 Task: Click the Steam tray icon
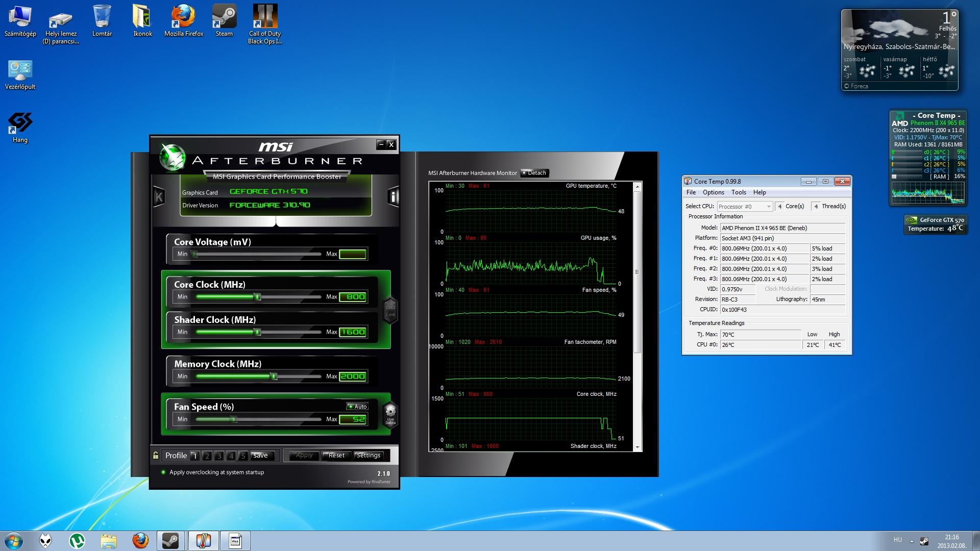(924, 541)
